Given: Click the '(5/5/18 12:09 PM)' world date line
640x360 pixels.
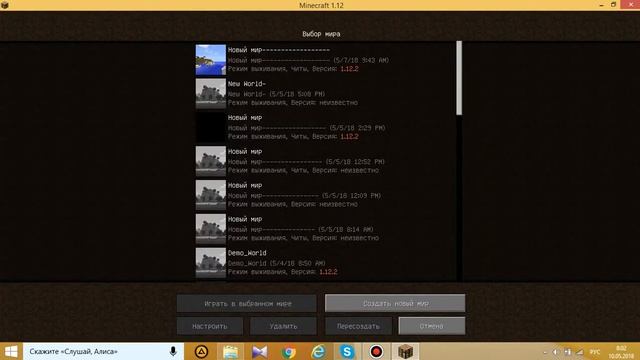Looking at the screenshot, I should [304, 196].
